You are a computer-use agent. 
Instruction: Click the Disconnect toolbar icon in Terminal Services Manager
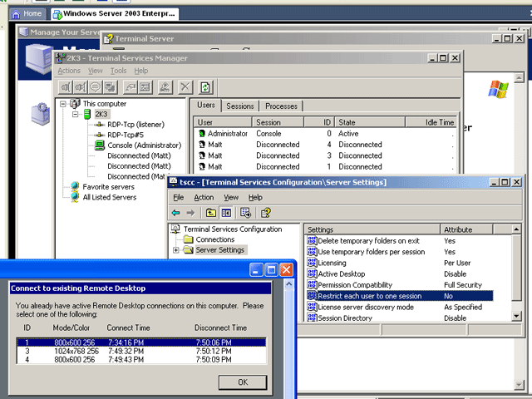point(80,87)
